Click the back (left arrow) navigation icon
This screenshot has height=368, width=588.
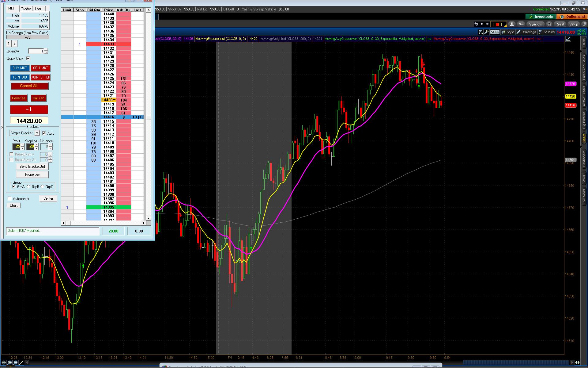coord(482,24)
